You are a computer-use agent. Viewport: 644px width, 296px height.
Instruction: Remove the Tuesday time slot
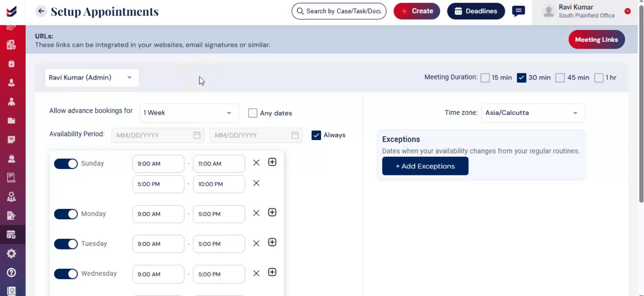pyautogui.click(x=256, y=243)
